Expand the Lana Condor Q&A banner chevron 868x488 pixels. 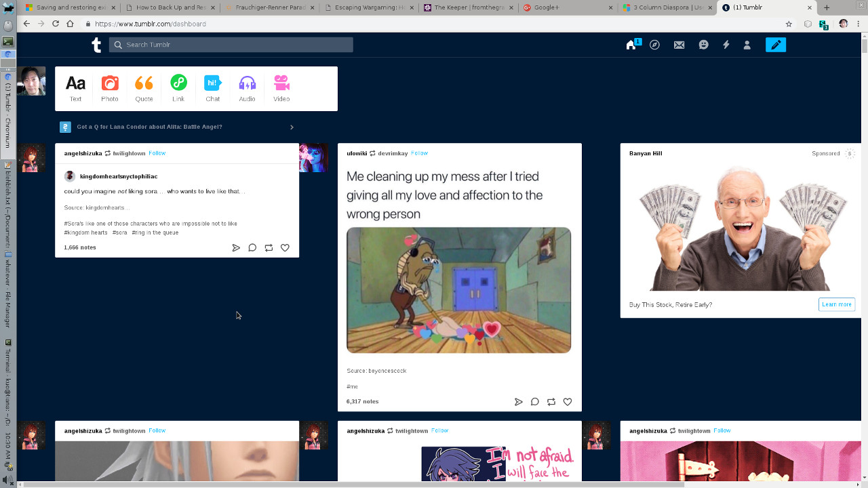point(292,127)
